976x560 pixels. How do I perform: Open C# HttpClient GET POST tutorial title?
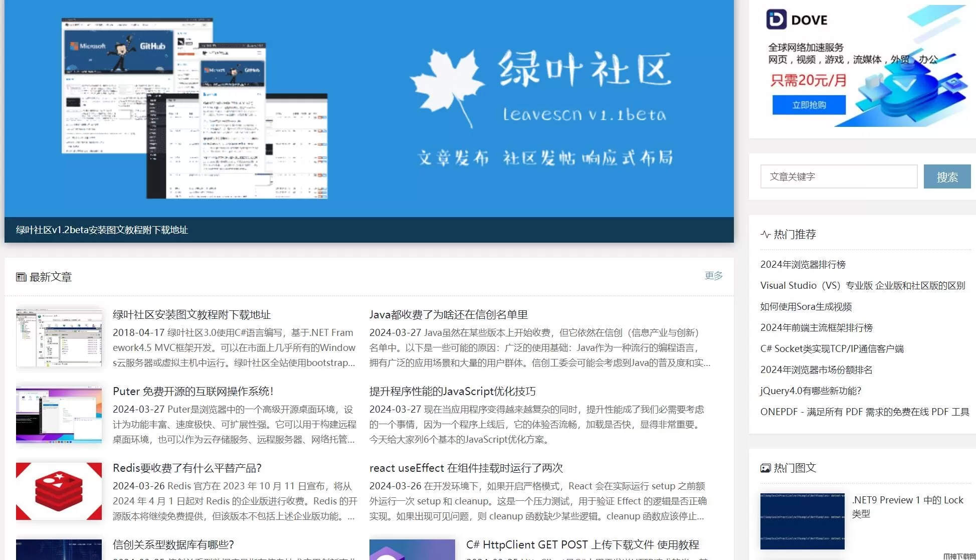click(582, 544)
